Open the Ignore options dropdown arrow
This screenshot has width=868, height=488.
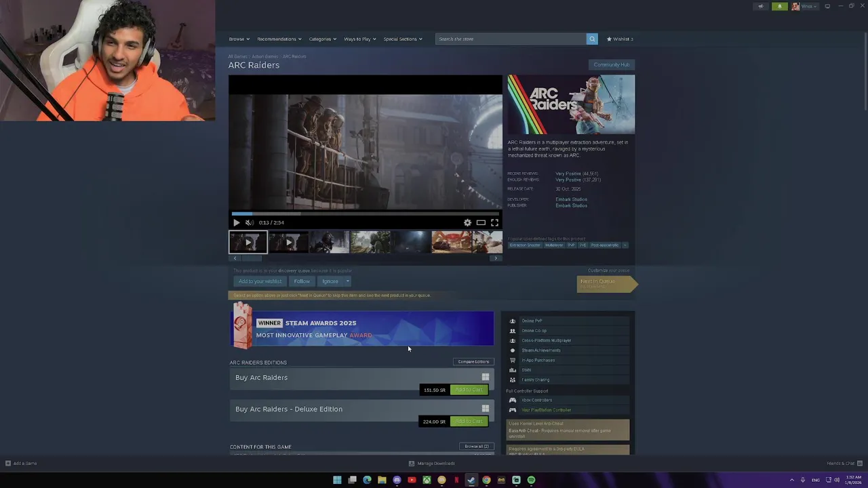(347, 281)
